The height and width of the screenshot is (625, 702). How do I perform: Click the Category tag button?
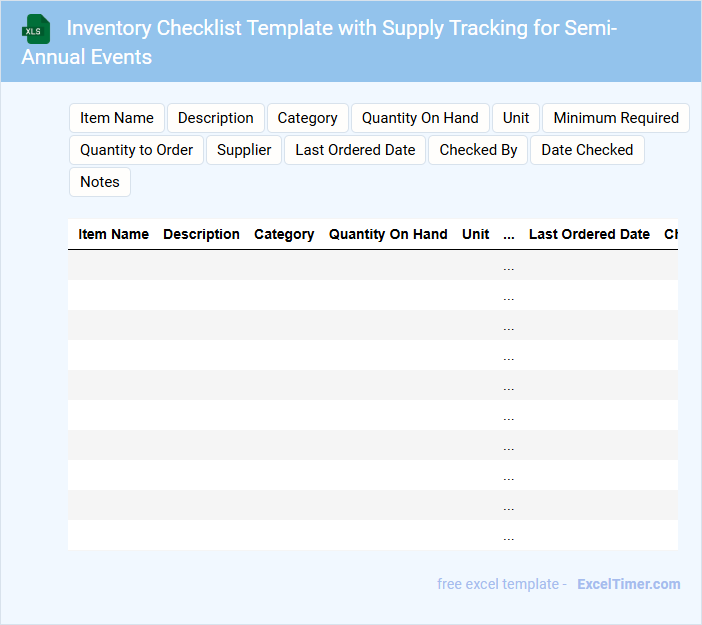click(308, 118)
